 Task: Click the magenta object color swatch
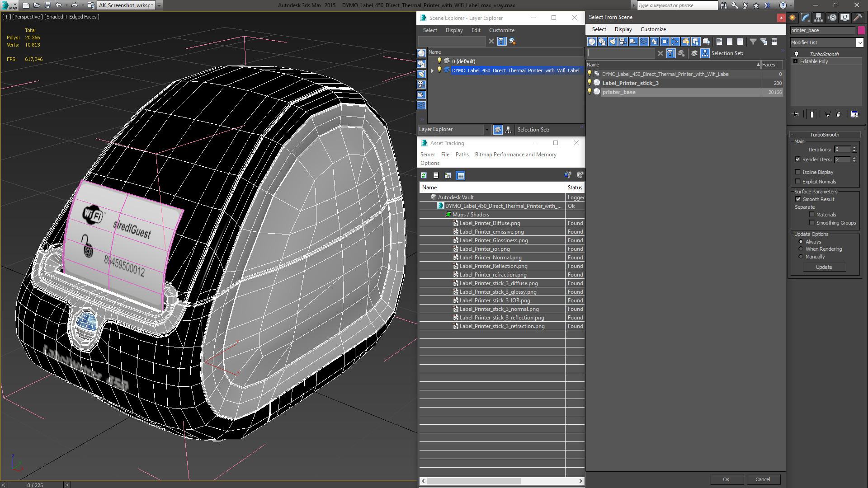click(861, 30)
